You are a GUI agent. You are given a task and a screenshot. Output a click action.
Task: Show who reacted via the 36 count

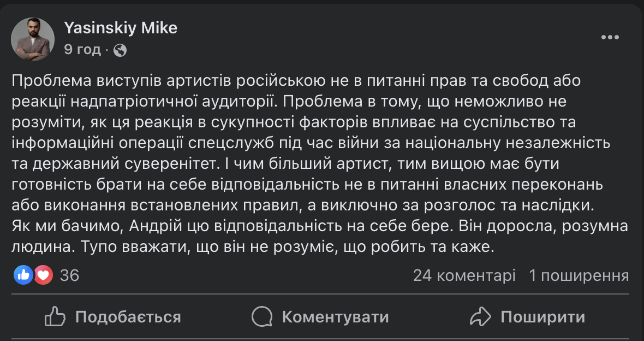coord(69,275)
